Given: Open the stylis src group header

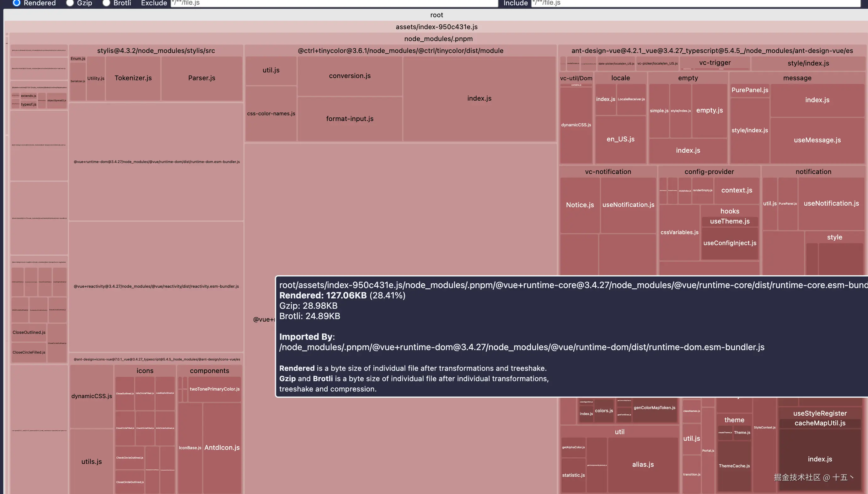Looking at the screenshot, I should [156, 50].
